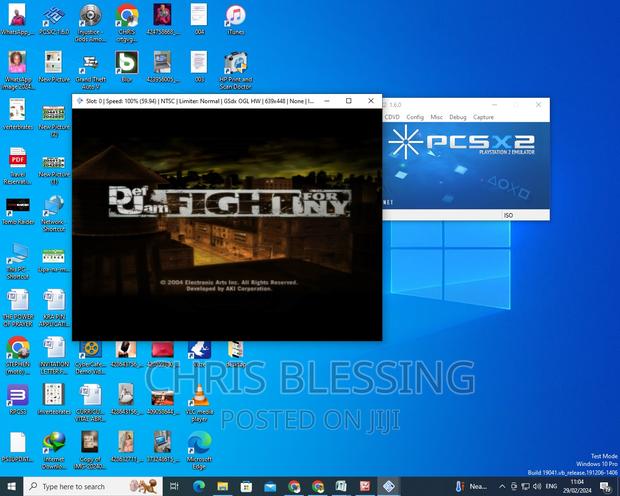This screenshot has width=620, height=496.
Task: Click the Windows Start button
Action: click(x=10, y=486)
